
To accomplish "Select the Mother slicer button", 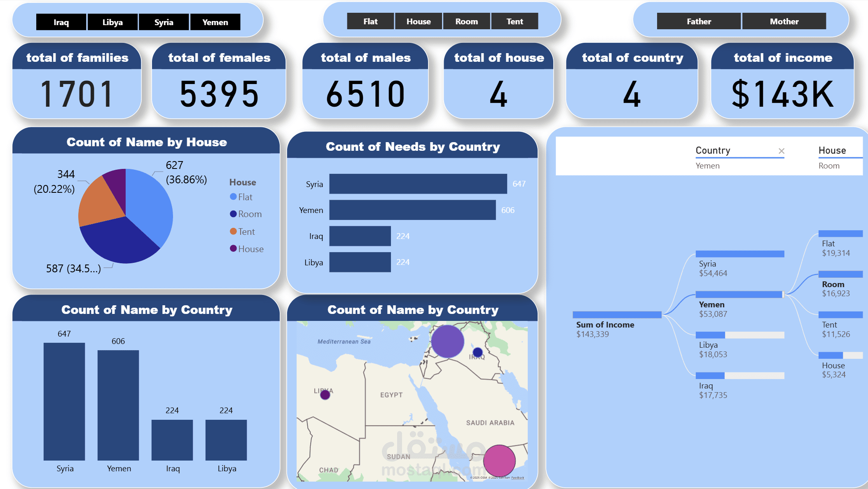I will pos(784,21).
